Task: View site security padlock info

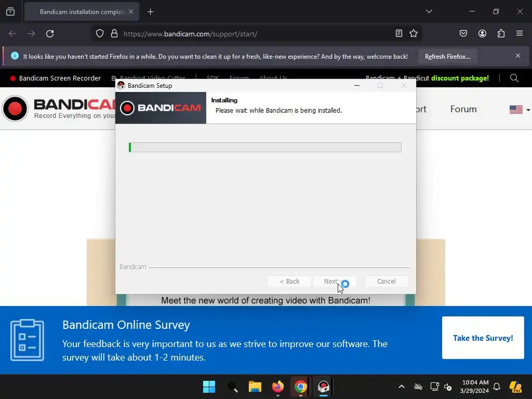Action: (114, 34)
